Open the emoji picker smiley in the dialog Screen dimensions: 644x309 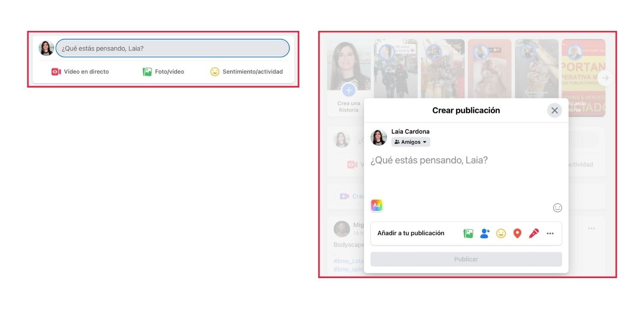tap(557, 208)
